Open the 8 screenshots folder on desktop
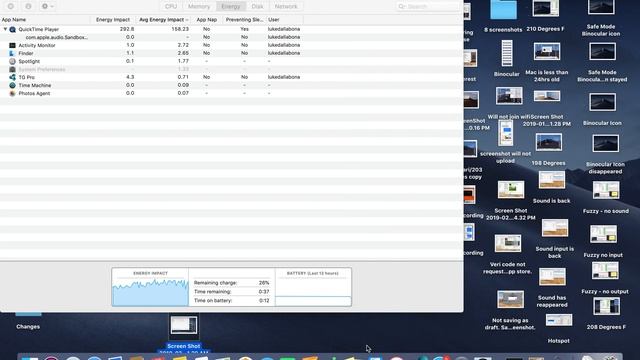The image size is (640, 360). pos(503,10)
